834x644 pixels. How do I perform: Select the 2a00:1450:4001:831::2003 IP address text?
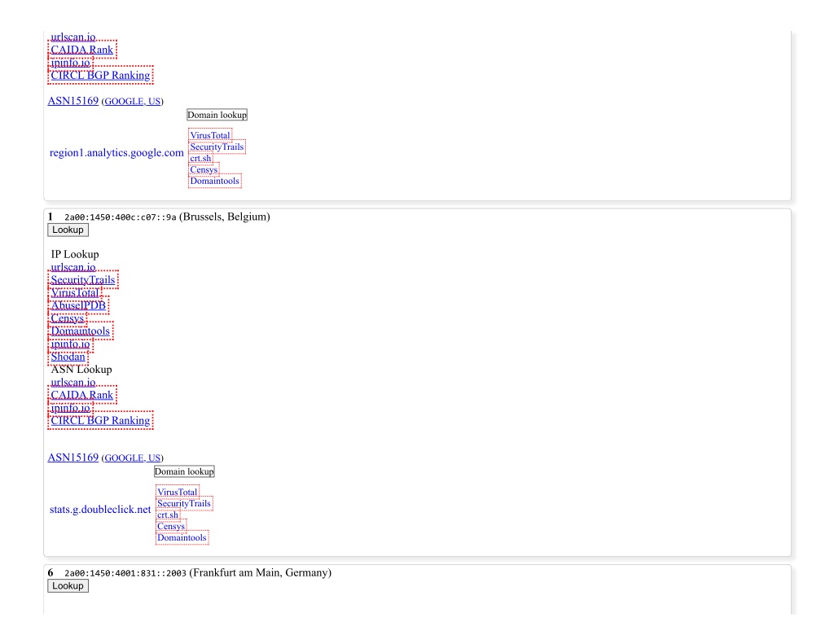125,573
